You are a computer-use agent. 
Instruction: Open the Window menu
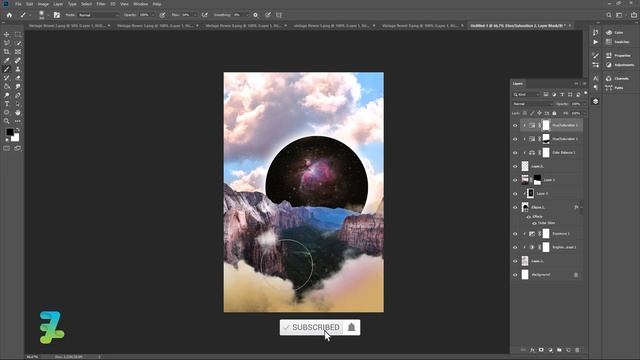[x=141, y=4]
